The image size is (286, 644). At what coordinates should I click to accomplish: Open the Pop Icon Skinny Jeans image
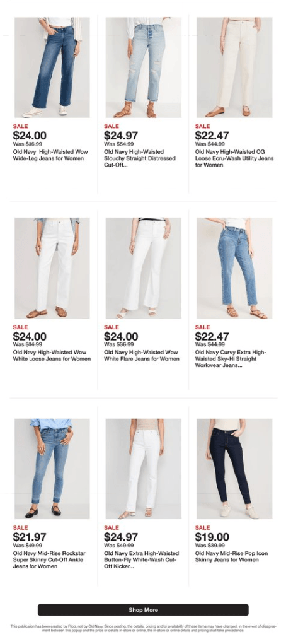[234, 469]
